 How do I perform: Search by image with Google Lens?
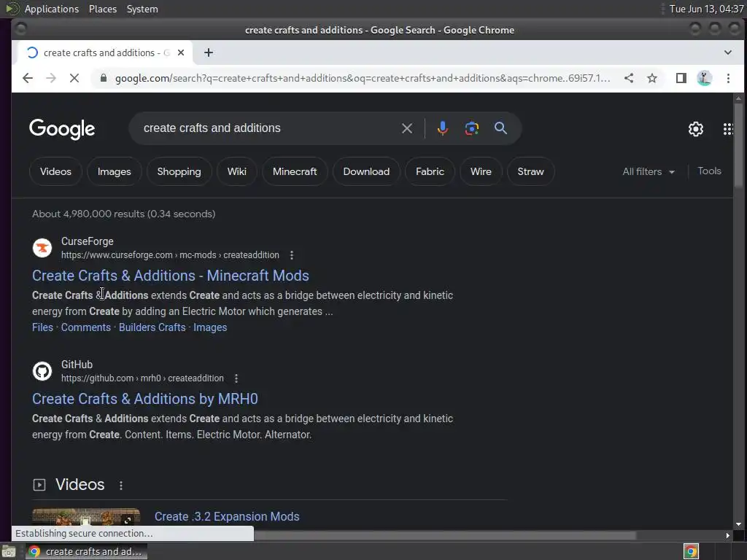point(472,128)
